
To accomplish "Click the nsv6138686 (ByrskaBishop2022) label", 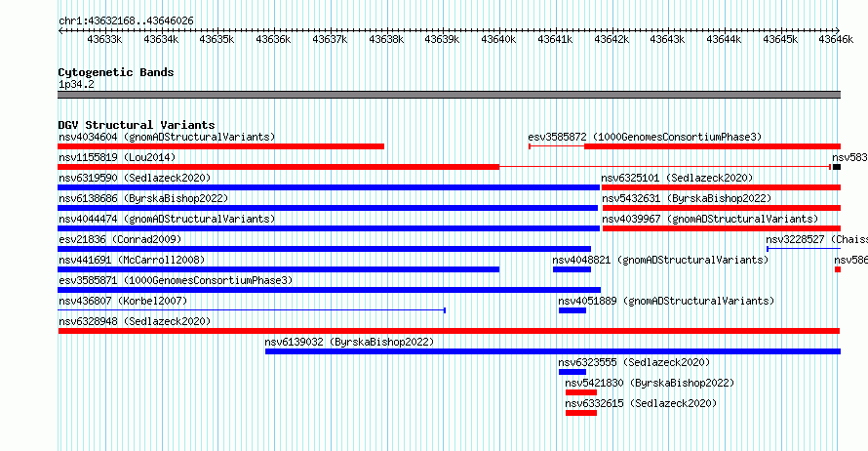I will pyautogui.click(x=143, y=198).
